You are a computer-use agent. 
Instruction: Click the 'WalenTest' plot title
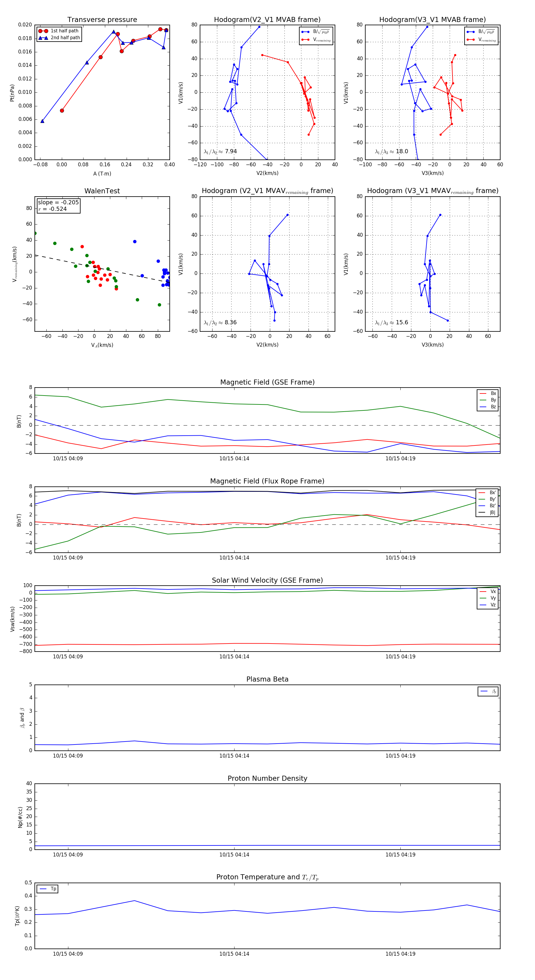point(102,191)
